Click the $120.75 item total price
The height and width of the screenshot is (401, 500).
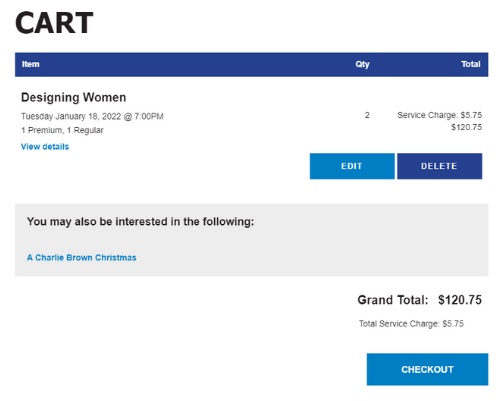467,127
